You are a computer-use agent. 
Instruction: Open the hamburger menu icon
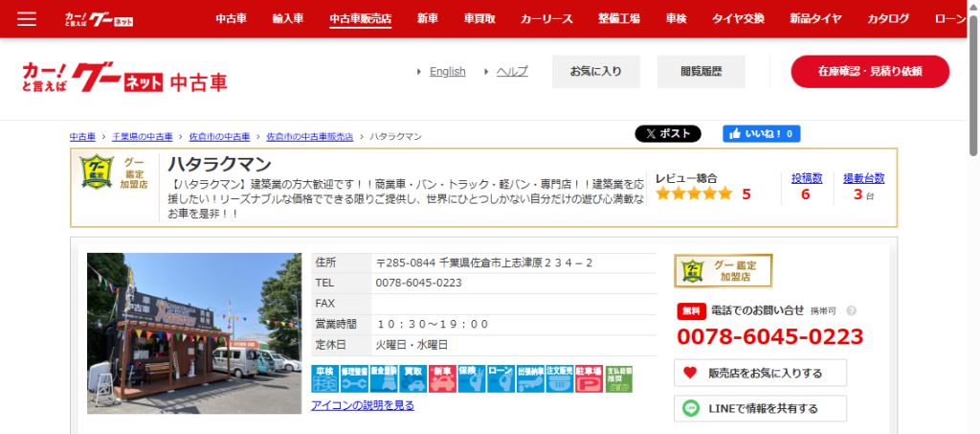(27, 19)
